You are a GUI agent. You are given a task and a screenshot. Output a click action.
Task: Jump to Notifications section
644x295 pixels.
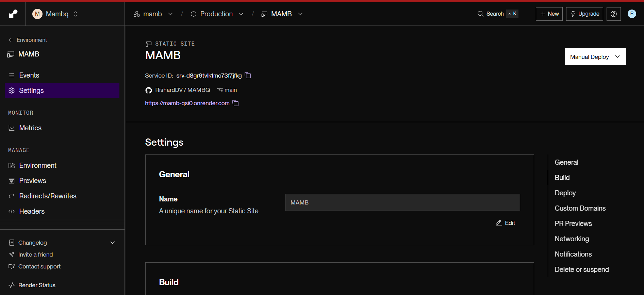[573, 254]
